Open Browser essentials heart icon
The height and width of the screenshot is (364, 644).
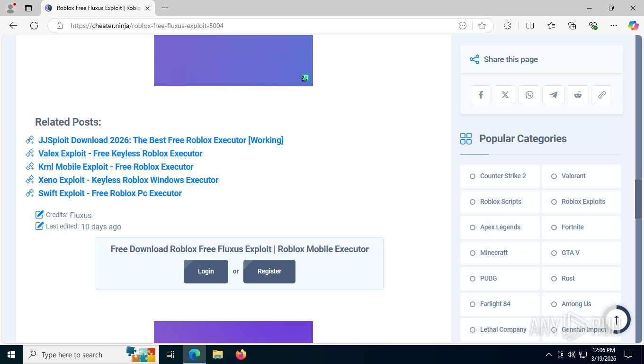pyautogui.click(x=593, y=26)
